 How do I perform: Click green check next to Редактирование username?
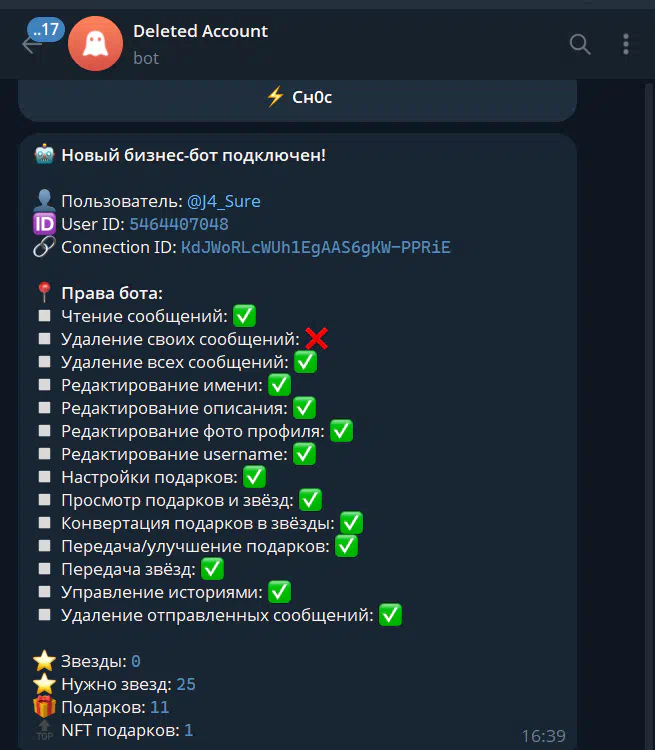coord(304,453)
